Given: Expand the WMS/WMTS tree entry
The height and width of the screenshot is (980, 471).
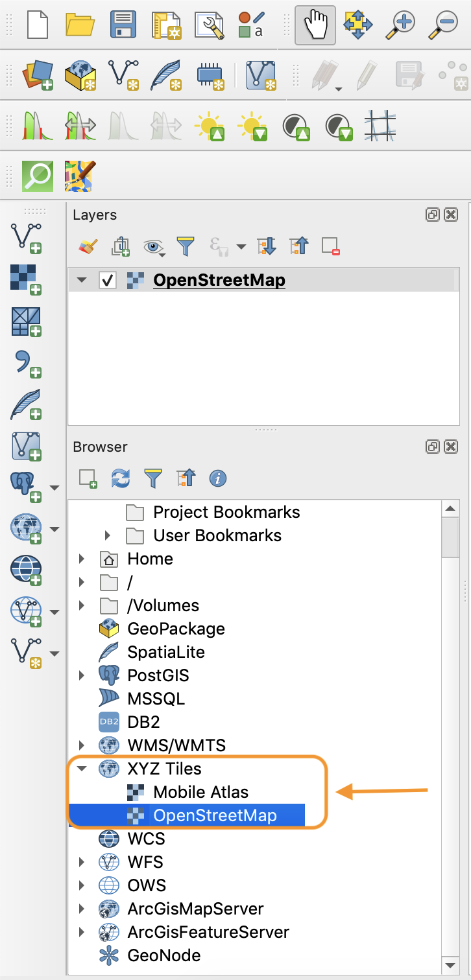Looking at the screenshot, I should tap(80, 745).
